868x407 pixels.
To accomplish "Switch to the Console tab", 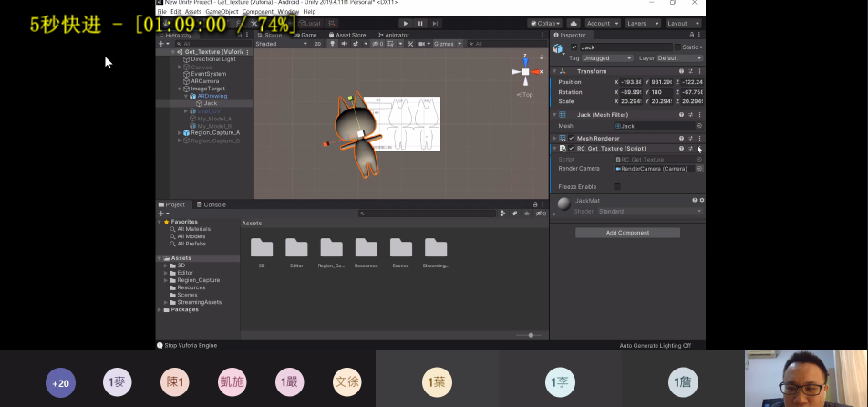I will point(213,204).
